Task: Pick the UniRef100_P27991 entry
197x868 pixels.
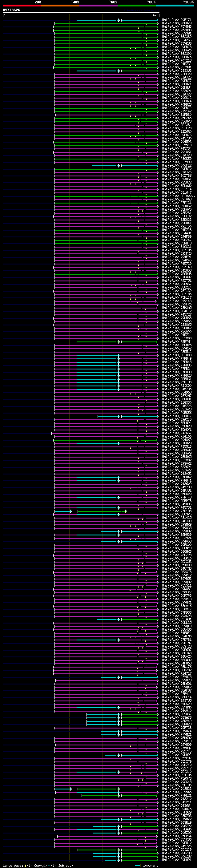Action: (x=176, y=67)
